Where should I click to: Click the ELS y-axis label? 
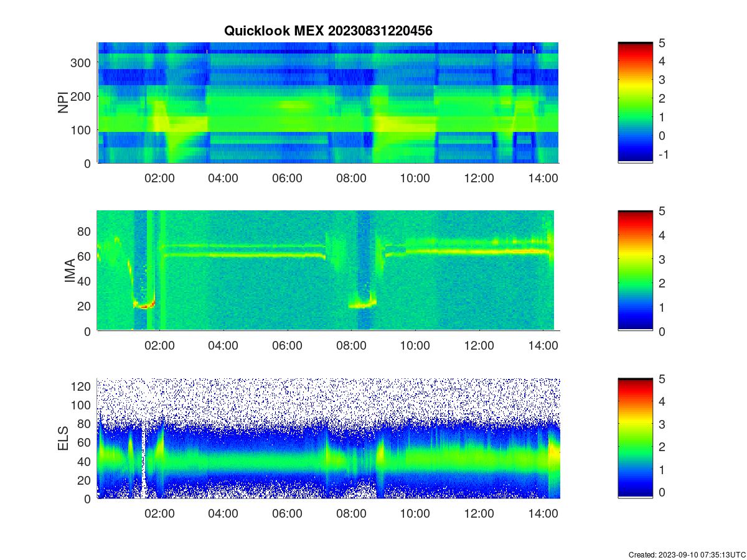point(63,439)
